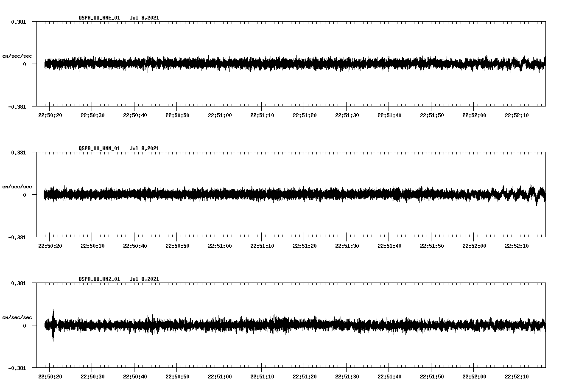Select the QSPA_UU_HNZ_01 channel title
Viewport: 576px width, 392px height.
click(99, 279)
